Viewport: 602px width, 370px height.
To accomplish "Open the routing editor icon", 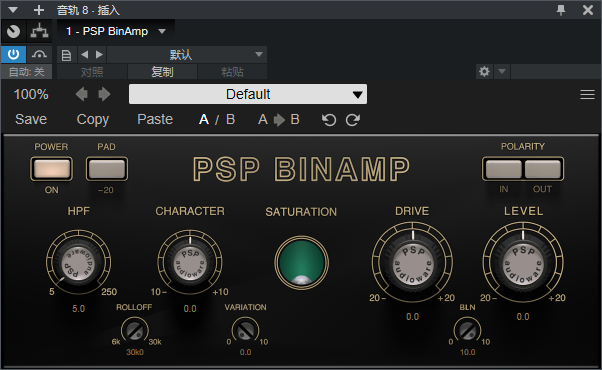I will (x=40, y=31).
